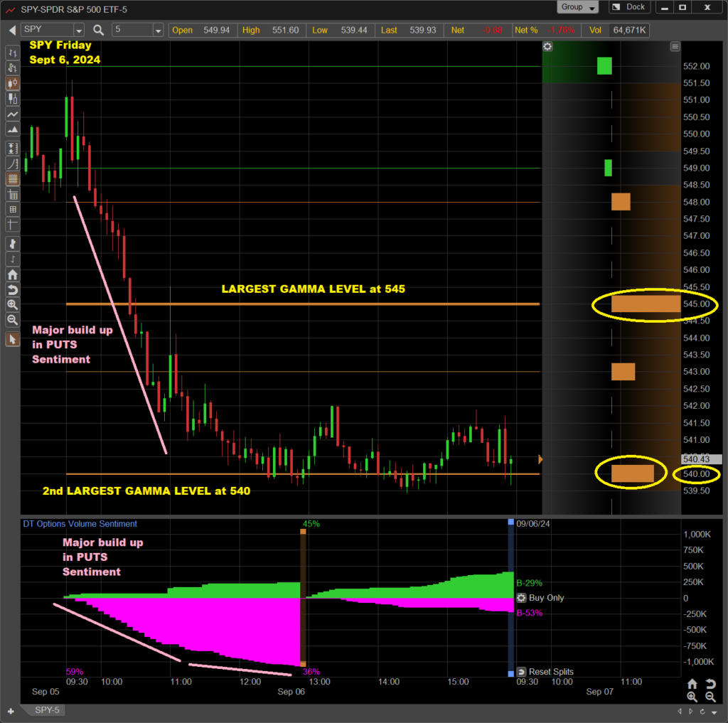Click the blue split marker handle at top
Viewport: 728px width, 723px height.
510,523
